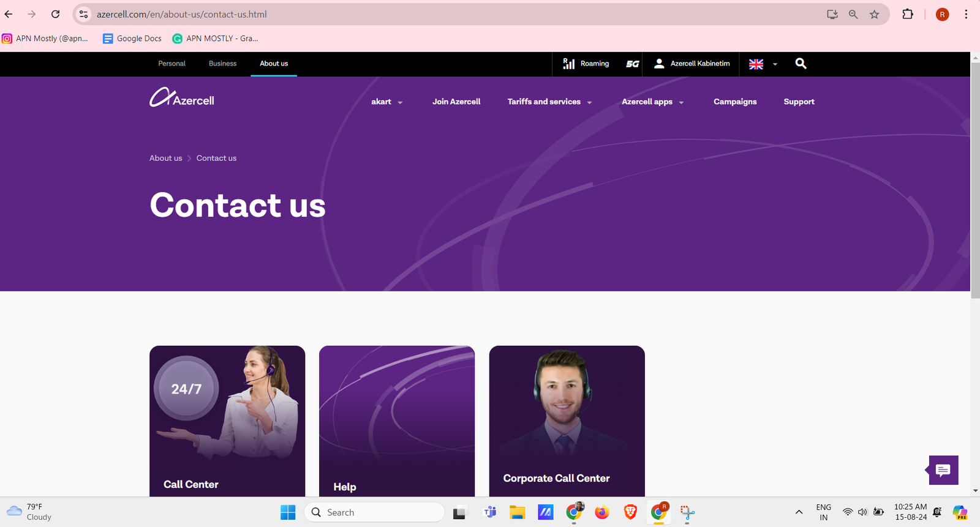Switch to the Personal tab
980x527 pixels.
171,64
